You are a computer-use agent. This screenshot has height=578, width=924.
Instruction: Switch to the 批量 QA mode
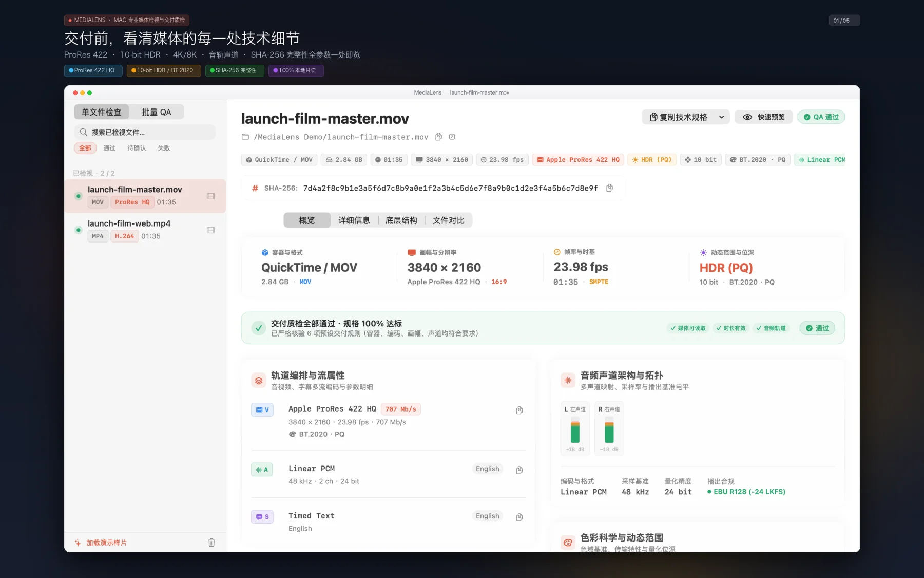point(157,112)
